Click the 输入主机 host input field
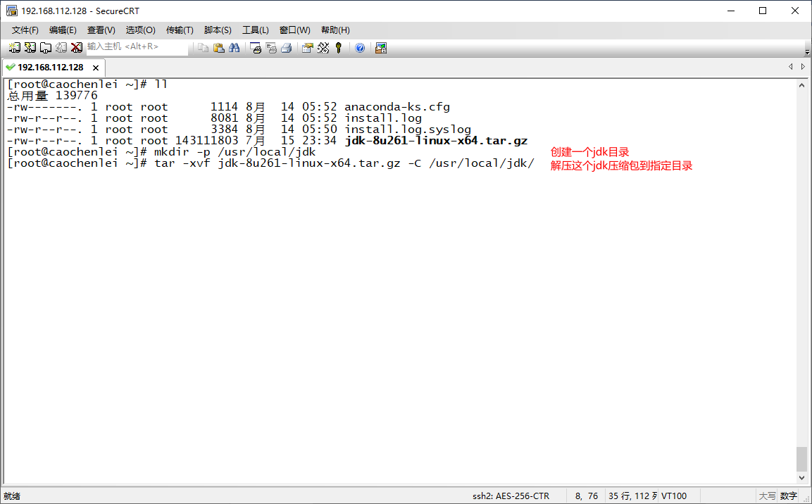The height and width of the screenshot is (504, 812). coord(137,47)
